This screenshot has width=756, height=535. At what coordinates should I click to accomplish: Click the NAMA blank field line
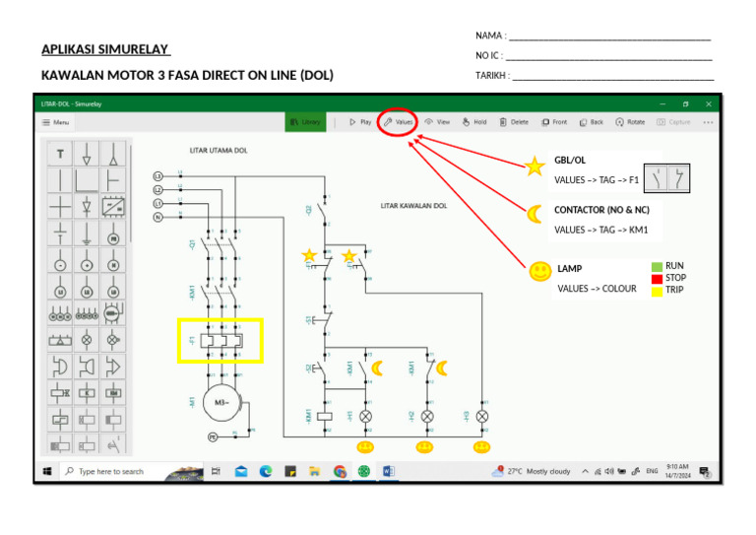click(610, 36)
